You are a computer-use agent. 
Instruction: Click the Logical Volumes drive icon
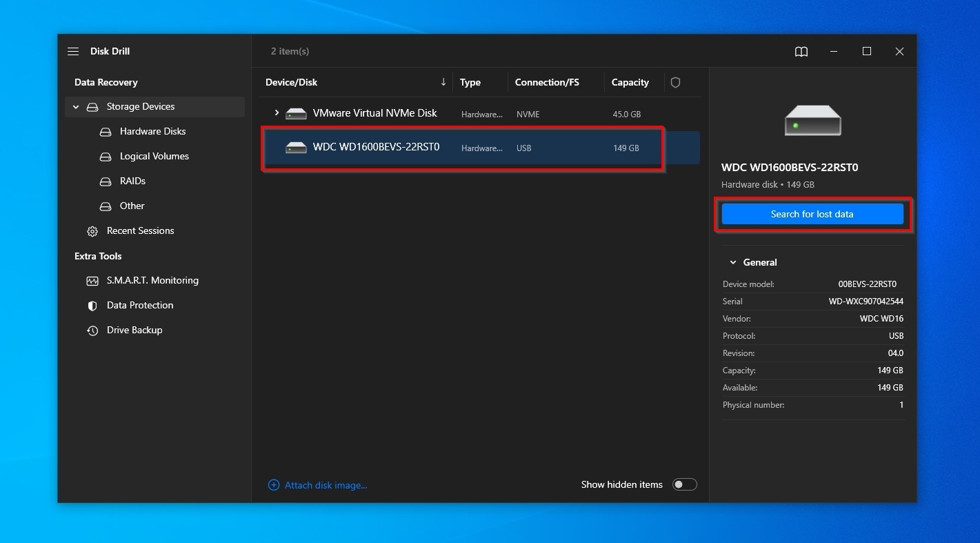[x=106, y=157]
